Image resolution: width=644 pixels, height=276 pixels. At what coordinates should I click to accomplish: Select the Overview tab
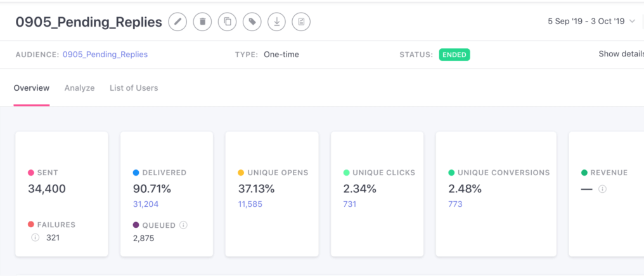click(x=32, y=88)
